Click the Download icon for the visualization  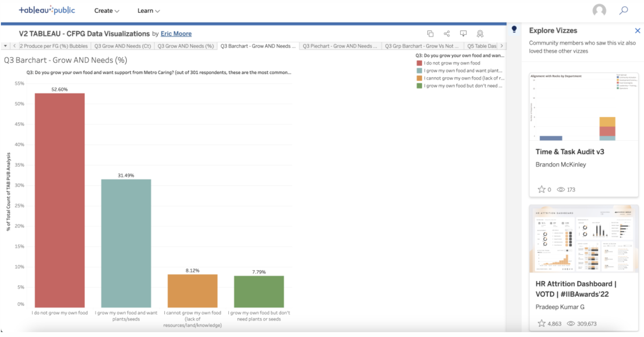[463, 33]
